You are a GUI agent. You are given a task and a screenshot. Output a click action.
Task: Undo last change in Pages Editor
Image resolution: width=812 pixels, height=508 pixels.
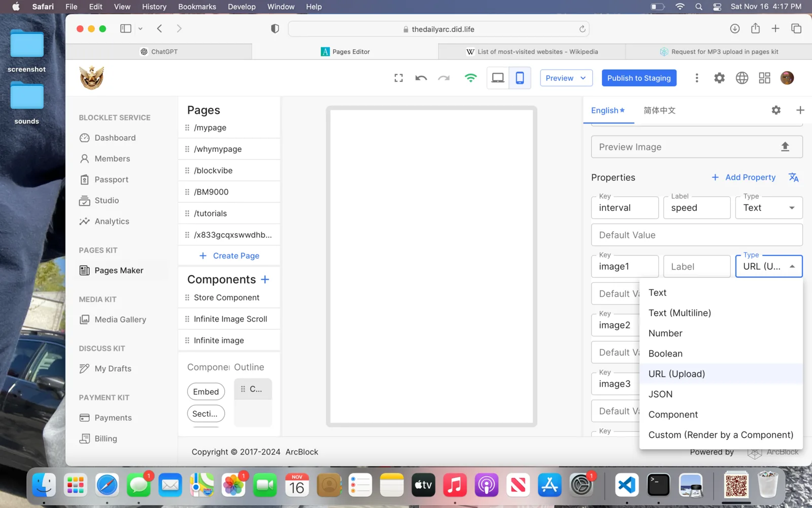[x=421, y=78]
